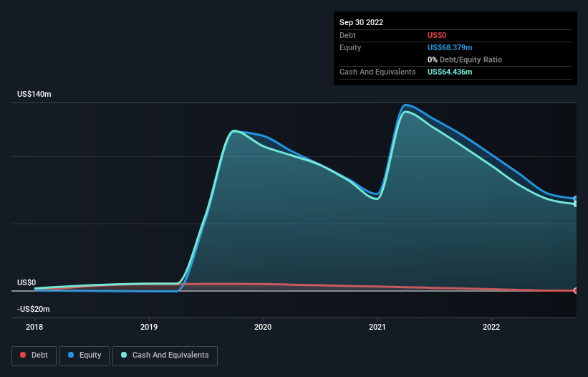Click the 0% Debt/Equity Ratio text

[x=465, y=59]
